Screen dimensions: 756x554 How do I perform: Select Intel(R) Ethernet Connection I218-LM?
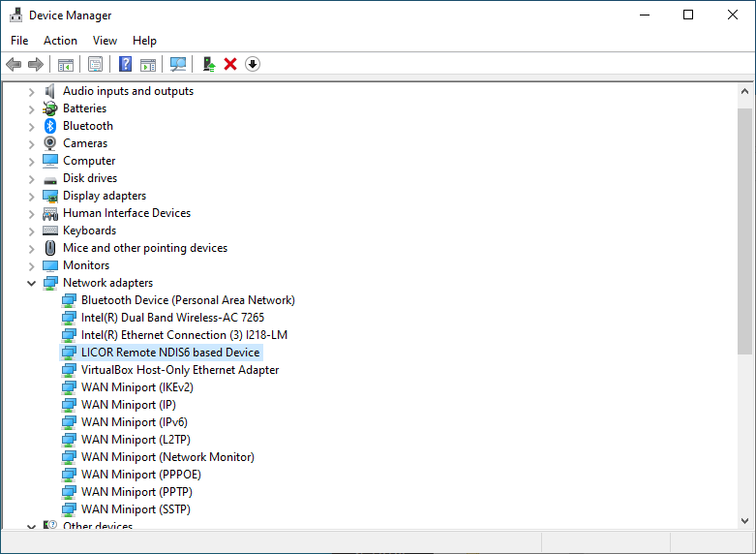[184, 335]
